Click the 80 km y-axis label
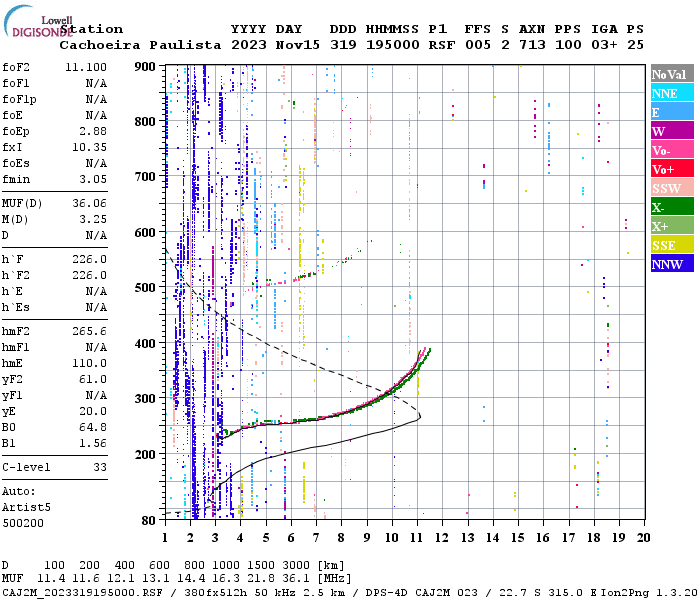This screenshot has height=600, width=700. point(148,521)
